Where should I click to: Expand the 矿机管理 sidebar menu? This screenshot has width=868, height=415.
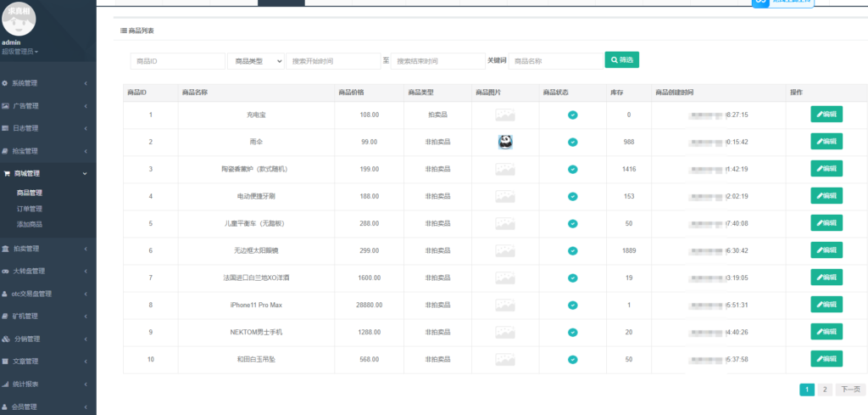tap(47, 317)
